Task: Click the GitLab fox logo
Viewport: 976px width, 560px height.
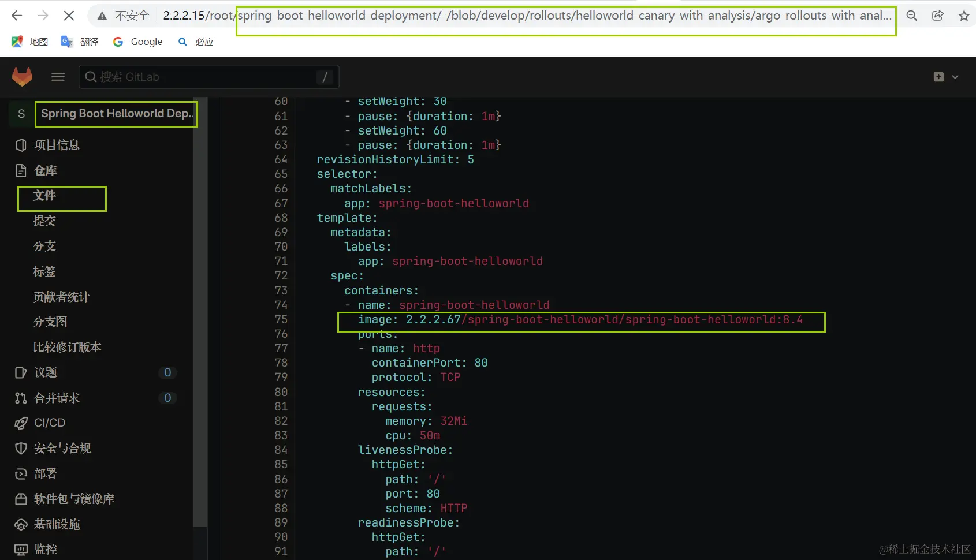Action: [x=22, y=76]
